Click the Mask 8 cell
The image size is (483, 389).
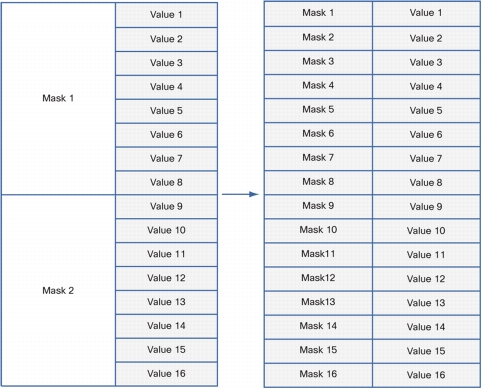[x=318, y=183]
